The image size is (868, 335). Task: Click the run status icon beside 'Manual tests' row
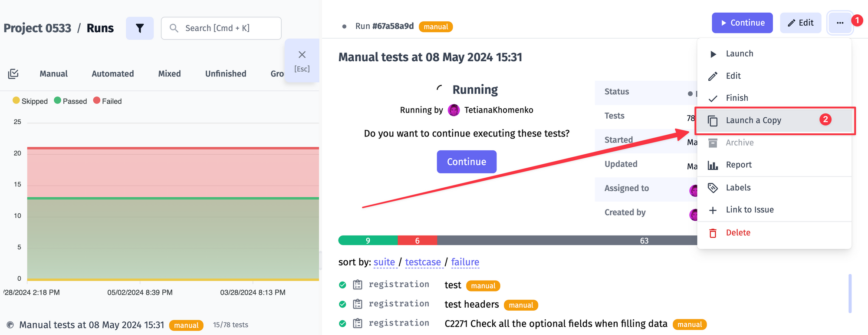tap(10, 325)
